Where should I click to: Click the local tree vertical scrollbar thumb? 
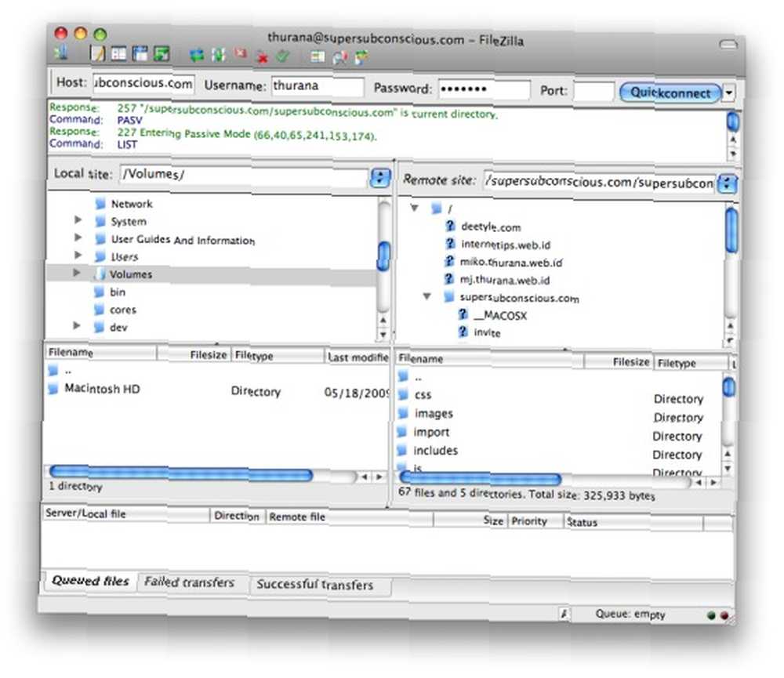383,256
